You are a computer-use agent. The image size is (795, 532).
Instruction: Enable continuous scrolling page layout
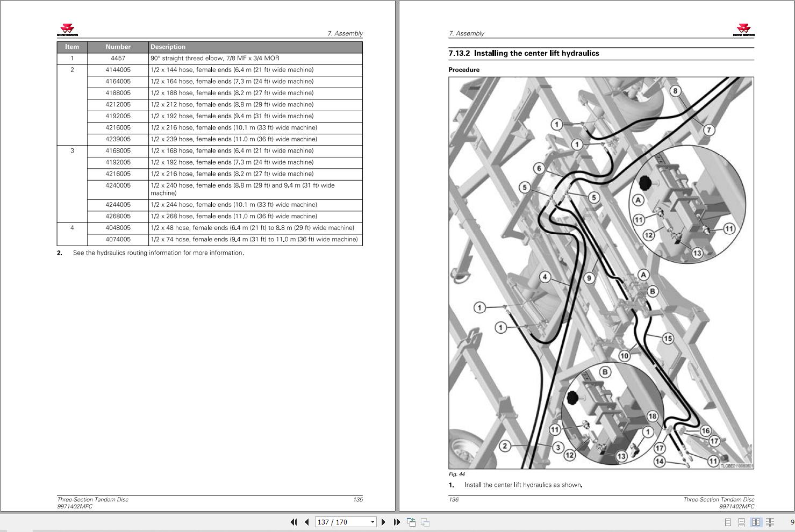[x=741, y=522]
